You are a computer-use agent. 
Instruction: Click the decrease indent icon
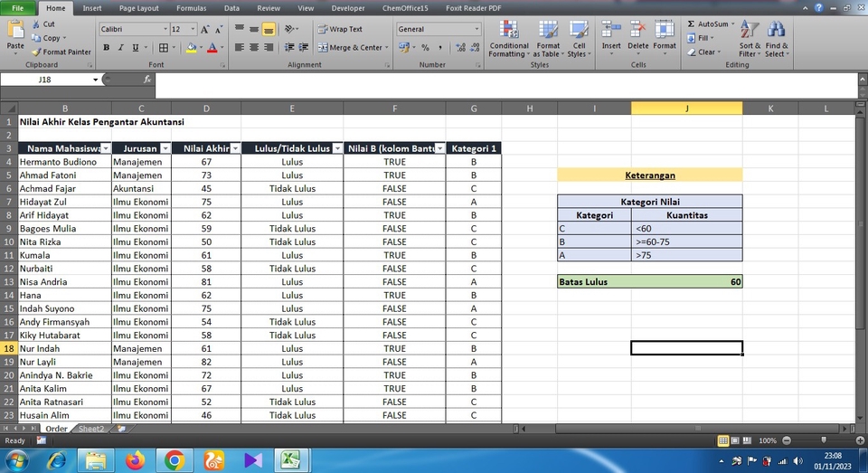(x=289, y=48)
